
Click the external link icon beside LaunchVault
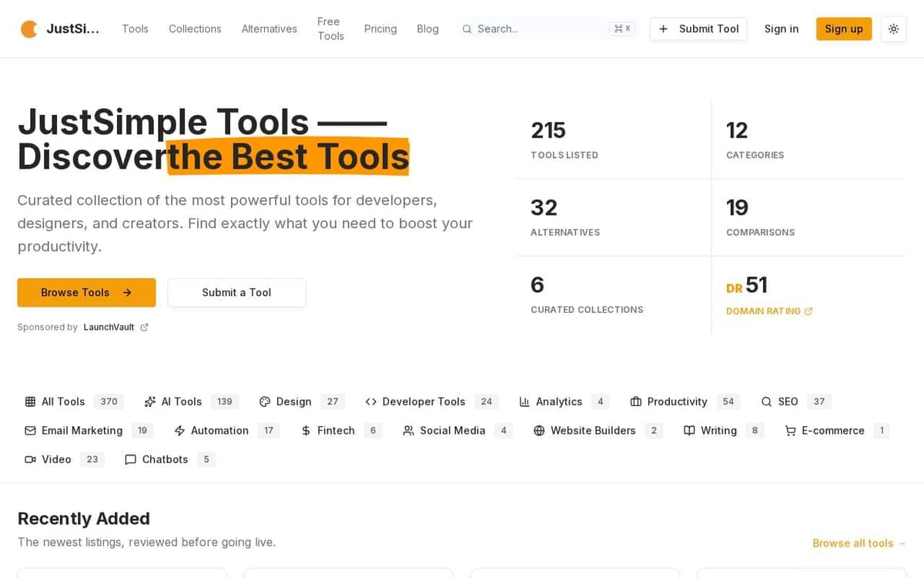pos(144,328)
